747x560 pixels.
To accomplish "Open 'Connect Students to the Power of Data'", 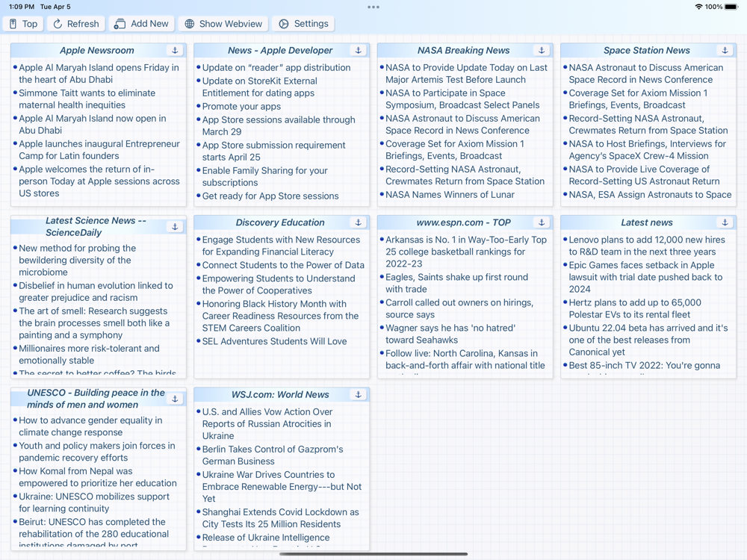I will [283, 265].
